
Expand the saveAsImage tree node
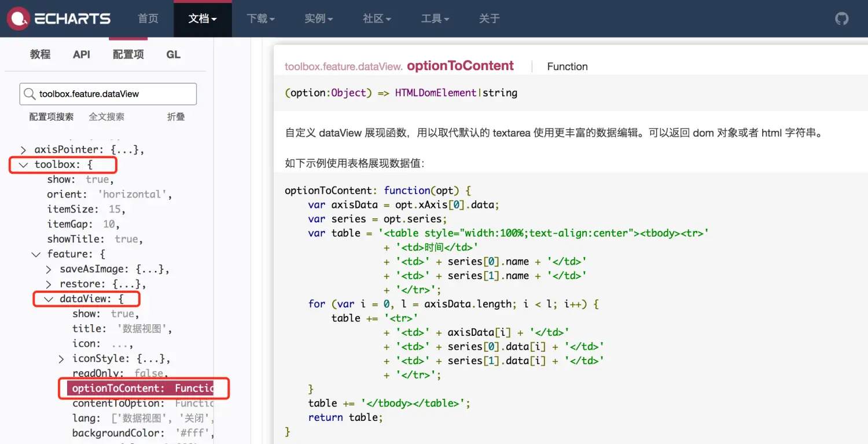click(x=49, y=269)
